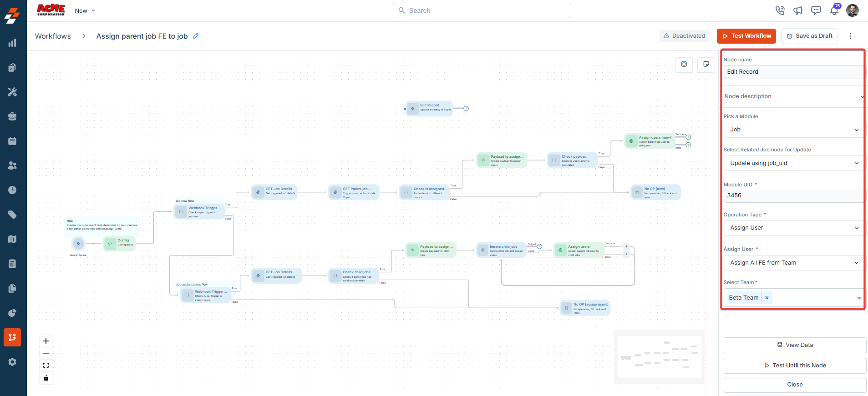
Task: Open the calculator sidebar icon
Action: (12, 264)
